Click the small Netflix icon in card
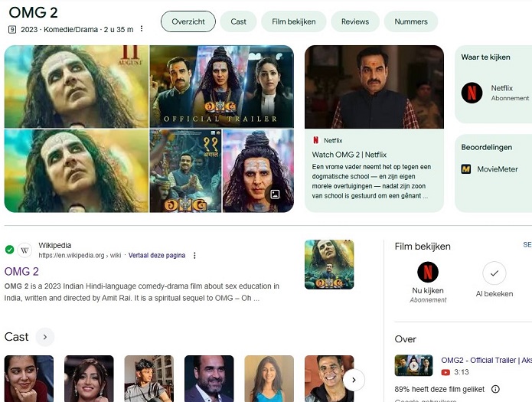Viewport: 532px width, 402px height. [x=316, y=140]
